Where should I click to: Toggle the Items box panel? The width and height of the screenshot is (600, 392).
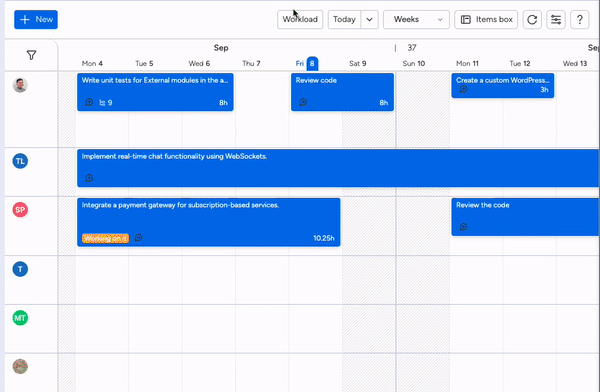coord(486,20)
